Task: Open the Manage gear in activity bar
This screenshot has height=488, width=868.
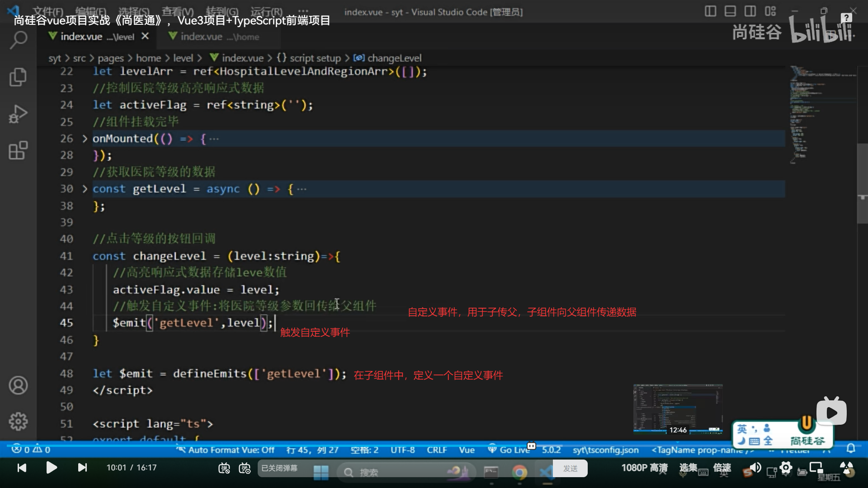Action: pyautogui.click(x=18, y=421)
